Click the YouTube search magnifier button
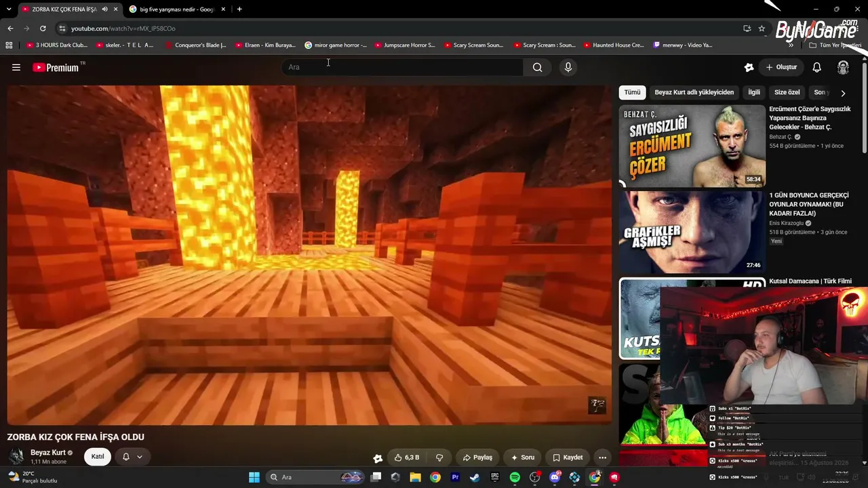Viewport: 868px width, 488px height. click(x=537, y=67)
